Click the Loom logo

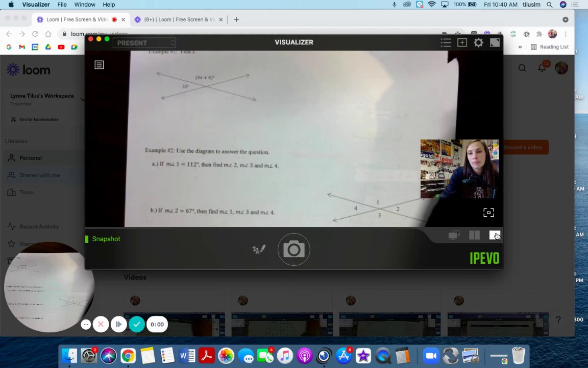tap(29, 70)
